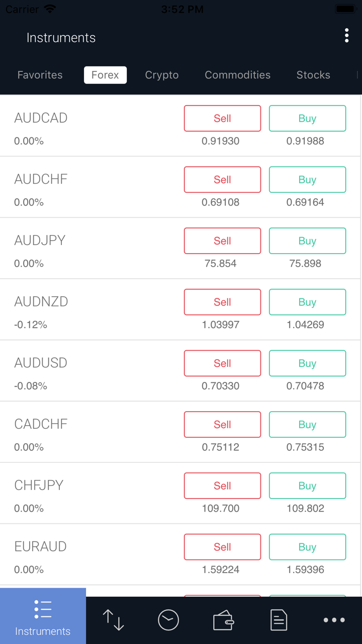
Task: Tap the more ellipsis tab icon
Action: (334, 620)
